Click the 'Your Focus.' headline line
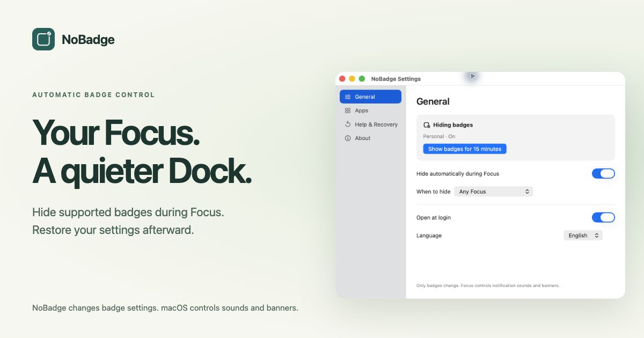 [x=116, y=132]
